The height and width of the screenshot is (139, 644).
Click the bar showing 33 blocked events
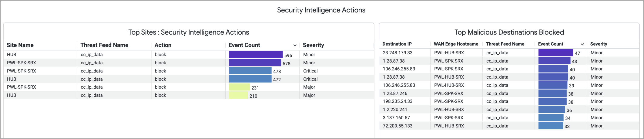(x=551, y=126)
